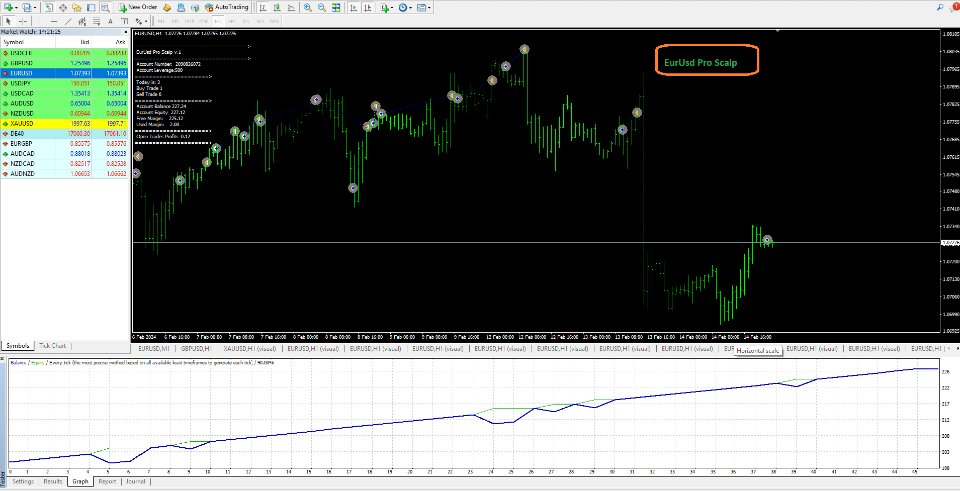Select the AUDCAD row in Market Watch
960x491 pixels.
[x=64, y=154]
